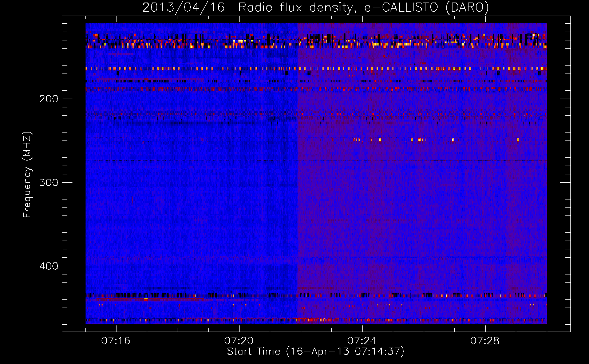Click the 400 frequency tick label

point(49,266)
